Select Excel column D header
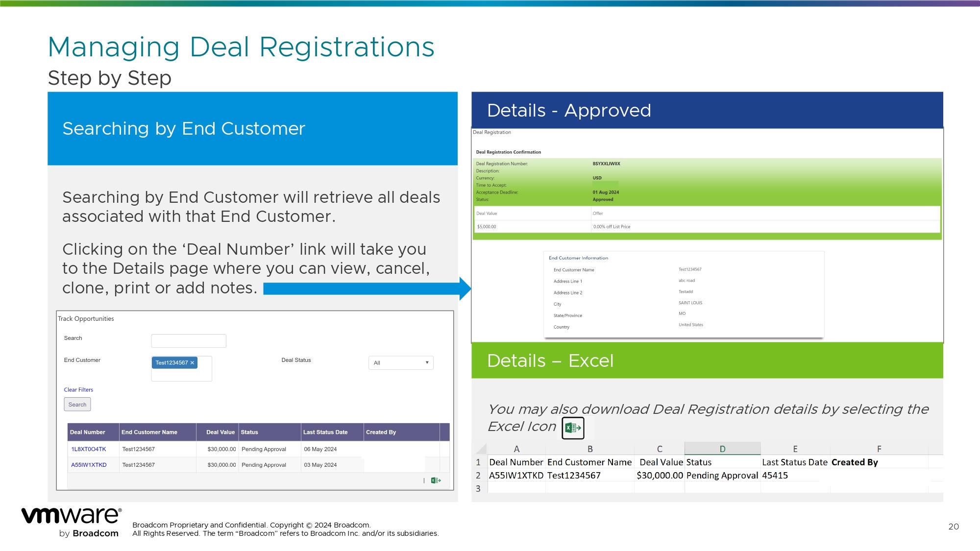 [722, 449]
